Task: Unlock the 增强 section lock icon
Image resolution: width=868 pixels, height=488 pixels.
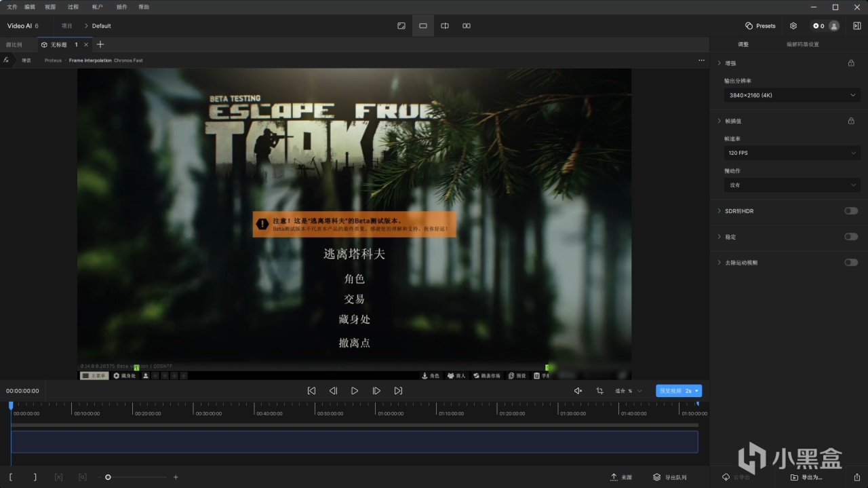Action: [851, 63]
